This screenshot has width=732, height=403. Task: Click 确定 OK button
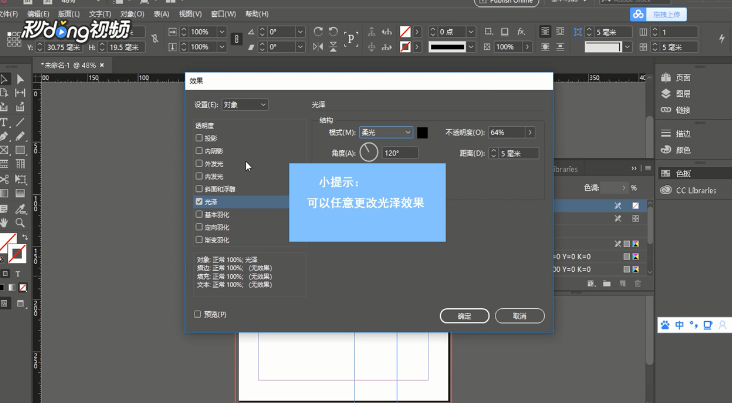point(465,316)
